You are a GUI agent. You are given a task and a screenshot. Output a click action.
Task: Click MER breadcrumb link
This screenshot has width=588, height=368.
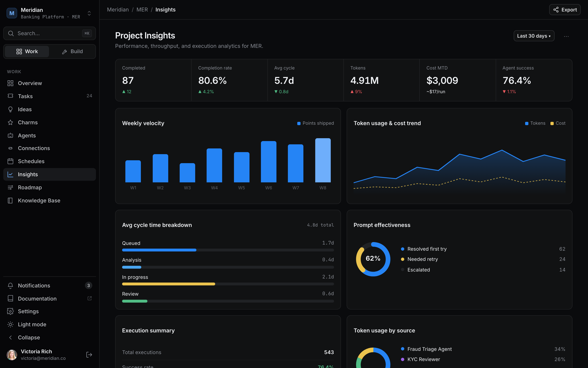[x=142, y=9]
